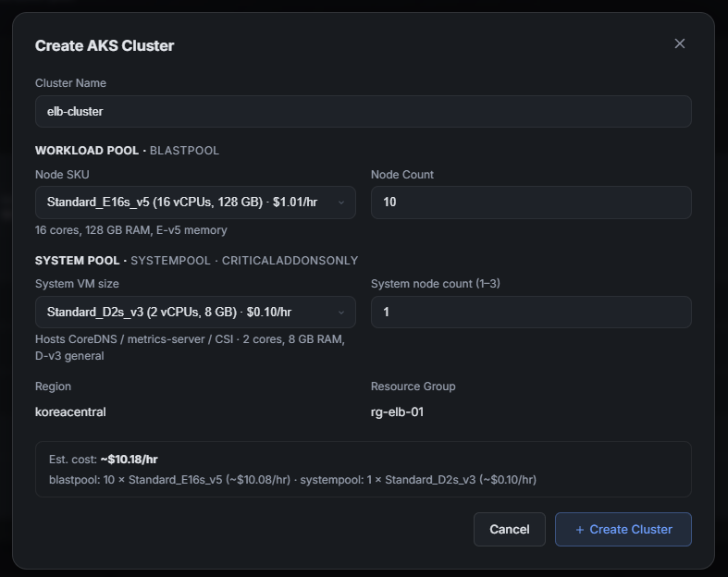728x577 pixels.
Task: Click the 'Hosts CoreDNS / metrics-server' hint
Action: point(190,348)
